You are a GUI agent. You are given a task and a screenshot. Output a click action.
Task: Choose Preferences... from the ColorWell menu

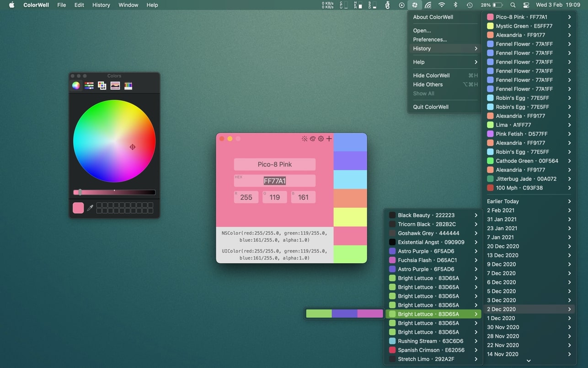[430, 39]
